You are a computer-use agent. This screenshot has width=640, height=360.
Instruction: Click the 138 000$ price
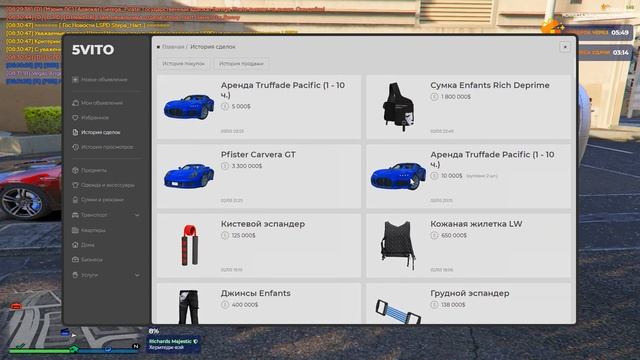click(453, 305)
